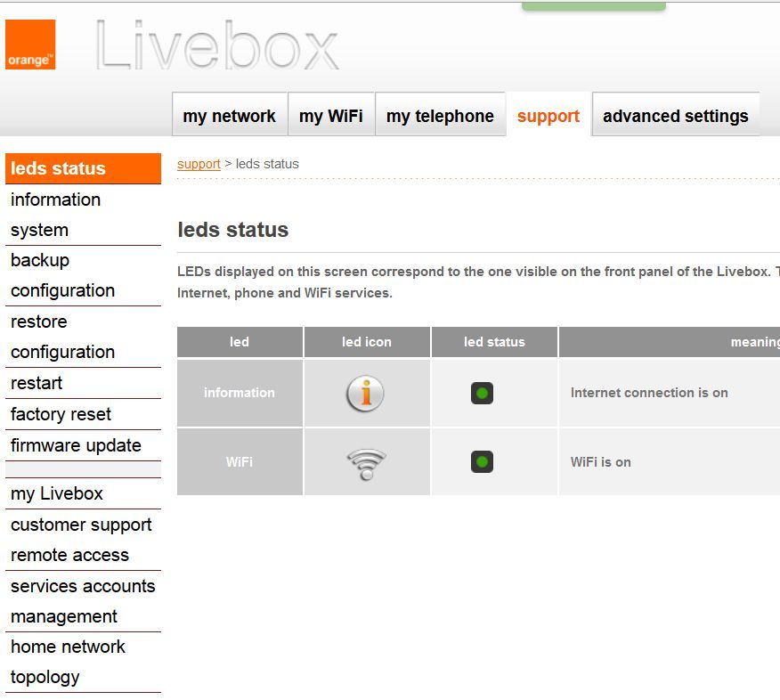This screenshot has height=700, width=780.
Task: Click the led status column header
Action: point(494,342)
